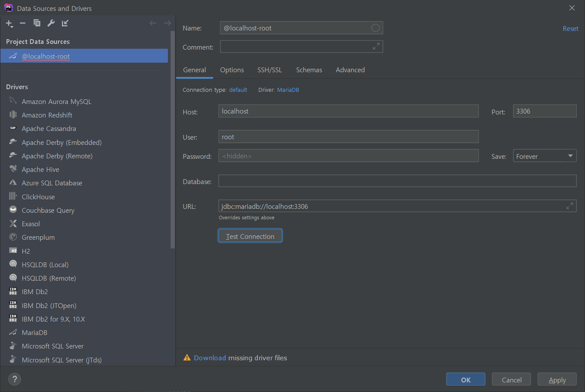Focus the Host input field
The height and width of the screenshot is (392, 585).
(348, 111)
